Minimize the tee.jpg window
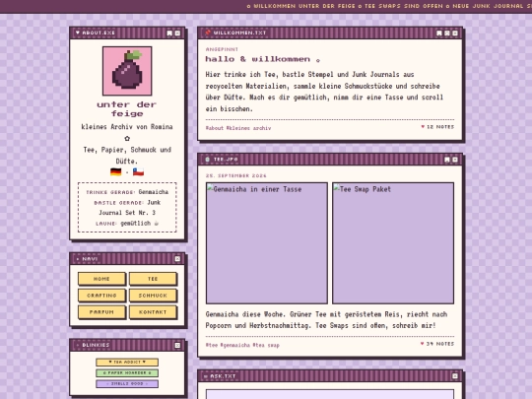 point(447,160)
